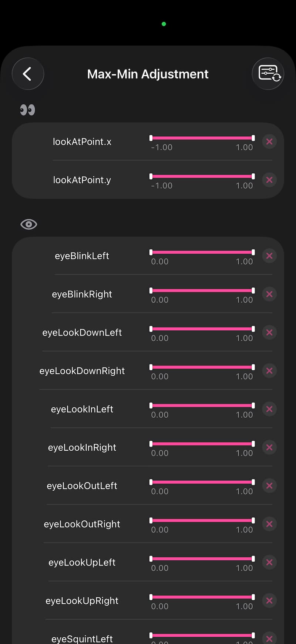The height and width of the screenshot is (644, 296).
Task: Click the eyeLookDownRight reset X icon
Action: click(x=269, y=371)
